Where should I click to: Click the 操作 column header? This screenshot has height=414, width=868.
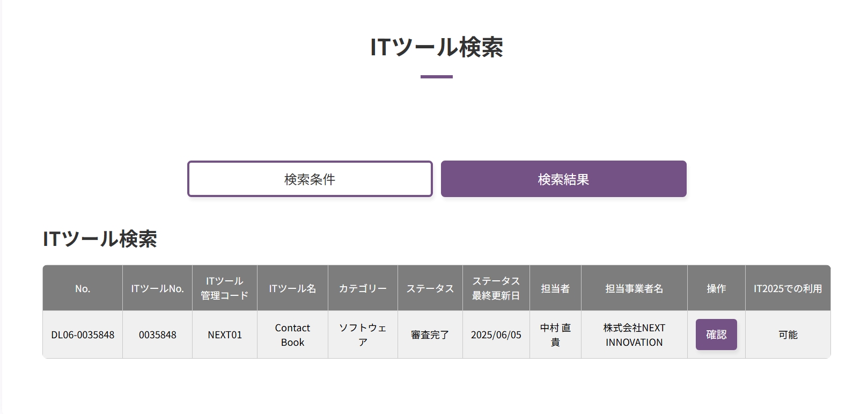[x=716, y=288]
